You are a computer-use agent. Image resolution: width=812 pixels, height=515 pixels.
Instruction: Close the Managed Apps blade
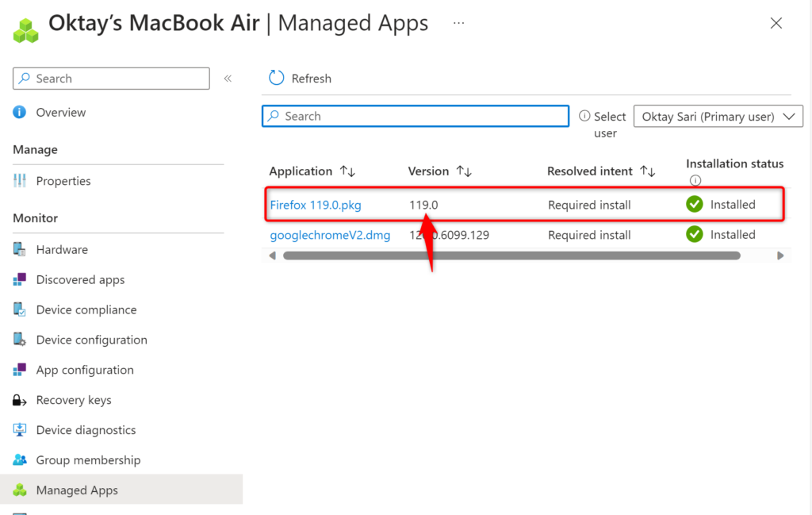[776, 23]
